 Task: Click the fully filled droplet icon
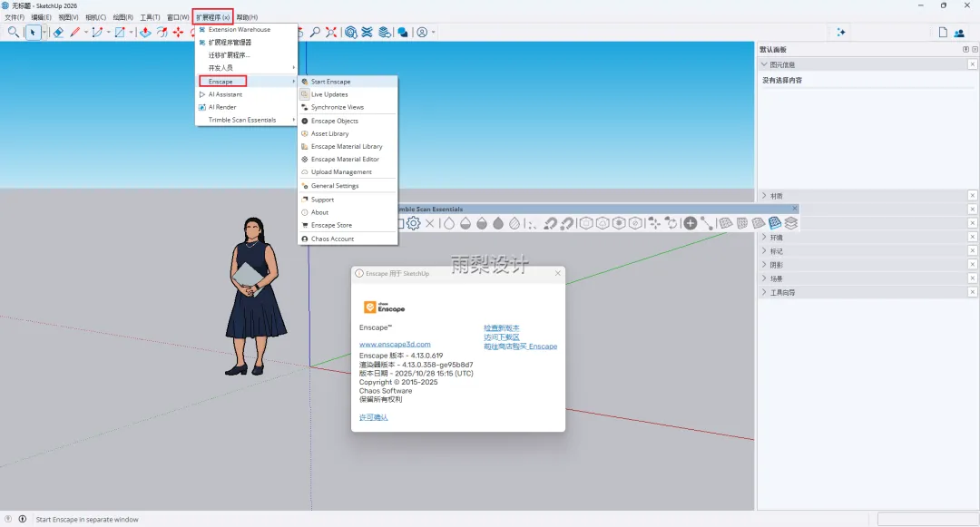(x=498, y=223)
